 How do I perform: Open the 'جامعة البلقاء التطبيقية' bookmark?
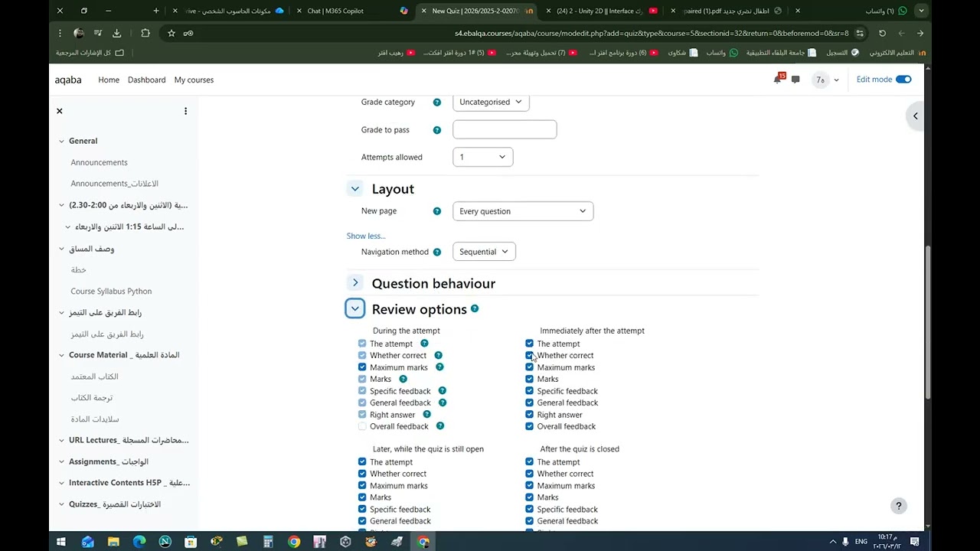tap(781, 53)
